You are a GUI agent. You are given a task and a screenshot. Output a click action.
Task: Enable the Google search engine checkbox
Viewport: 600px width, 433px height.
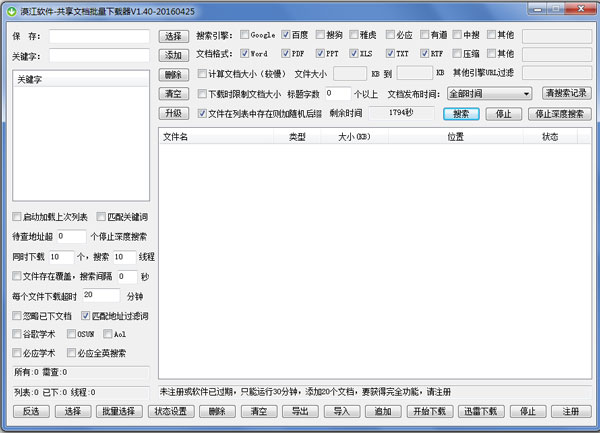pos(244,35)
